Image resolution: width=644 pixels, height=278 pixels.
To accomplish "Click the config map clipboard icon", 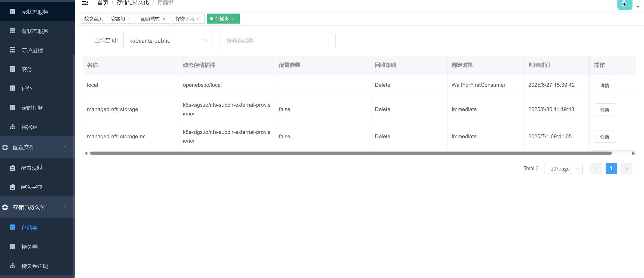I will [x=13, y=168].
